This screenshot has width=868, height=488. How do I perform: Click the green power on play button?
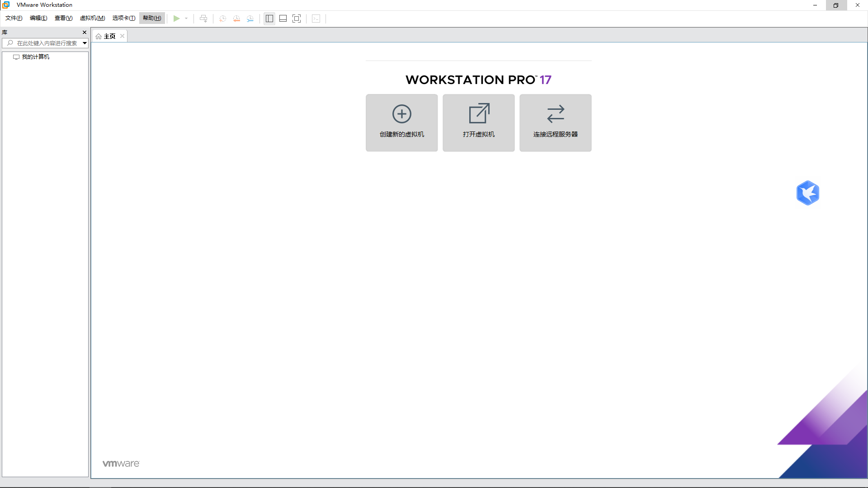[x=176, y=19]
